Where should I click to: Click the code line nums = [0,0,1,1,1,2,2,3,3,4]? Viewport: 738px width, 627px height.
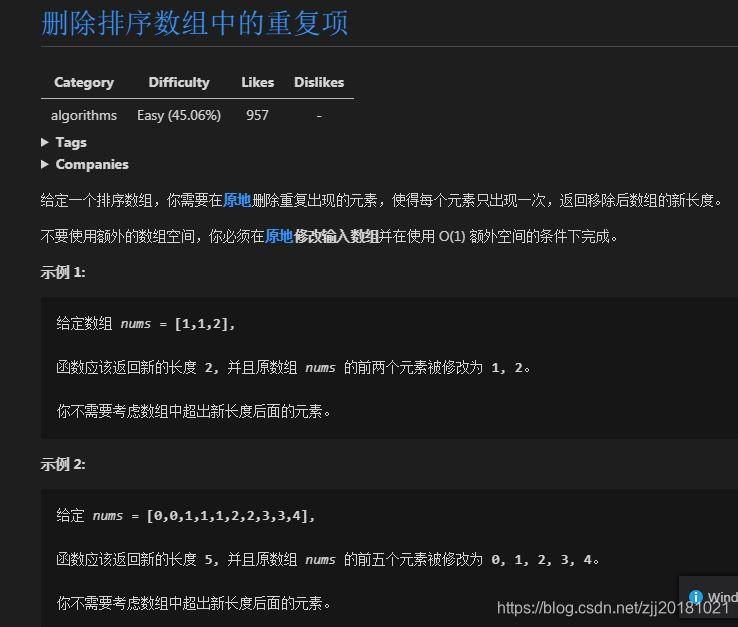pyautogui.click(x=185, y=516)
